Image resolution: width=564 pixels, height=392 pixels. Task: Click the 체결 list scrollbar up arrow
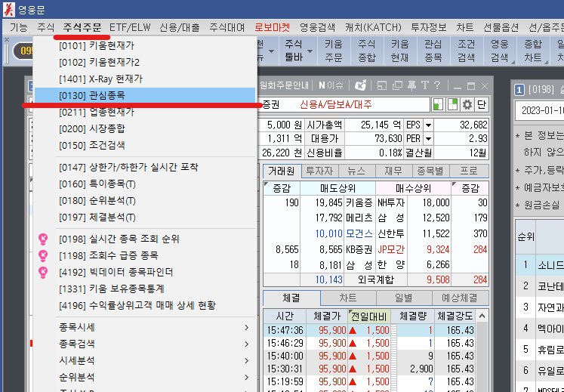[482, 316]
